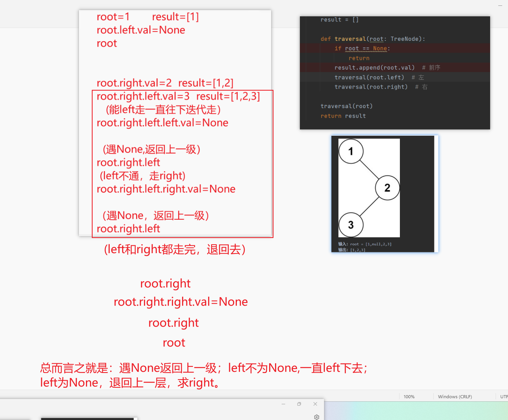Click the node labeled 3 in the tree diagram
The image size is (508, 420).
pos(351,225)
